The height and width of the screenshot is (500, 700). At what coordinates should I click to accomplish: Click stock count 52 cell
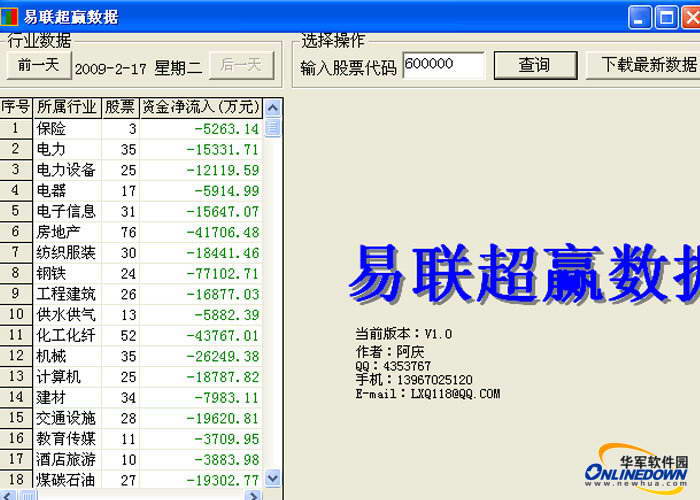(120, 336)
